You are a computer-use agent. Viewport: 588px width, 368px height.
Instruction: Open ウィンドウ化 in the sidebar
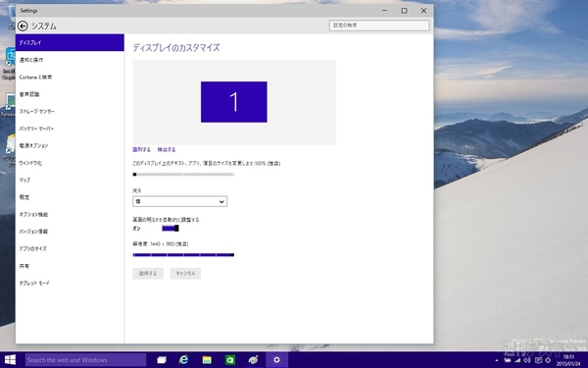point(70,163)
